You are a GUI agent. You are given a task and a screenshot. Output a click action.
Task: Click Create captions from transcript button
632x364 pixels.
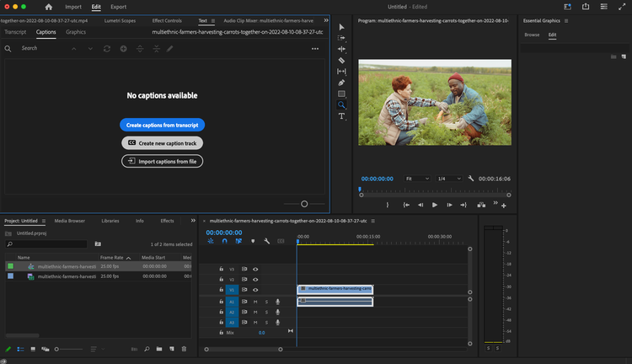point(162,125)
